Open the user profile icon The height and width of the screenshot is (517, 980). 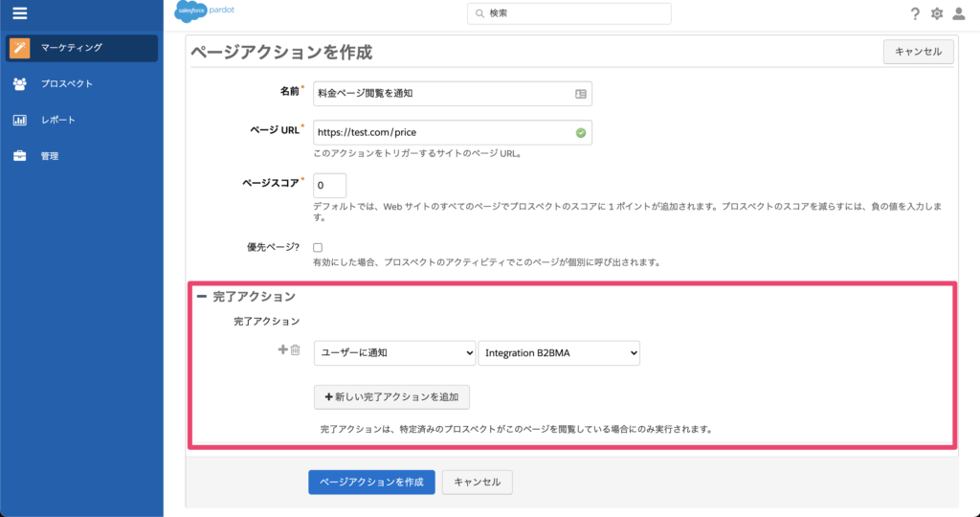tap(959, 13)
